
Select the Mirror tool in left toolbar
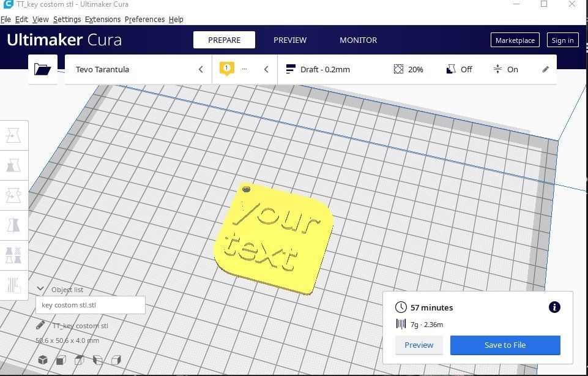(x=13, y=225)
